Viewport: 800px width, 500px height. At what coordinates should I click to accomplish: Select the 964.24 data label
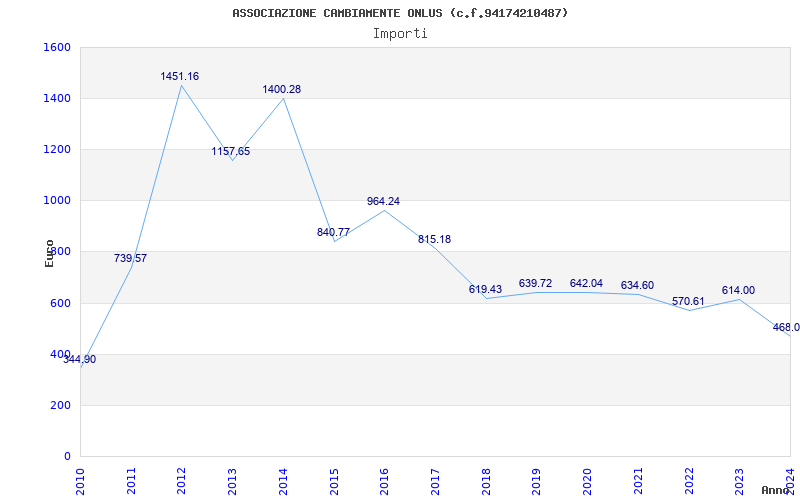point(383,202)
